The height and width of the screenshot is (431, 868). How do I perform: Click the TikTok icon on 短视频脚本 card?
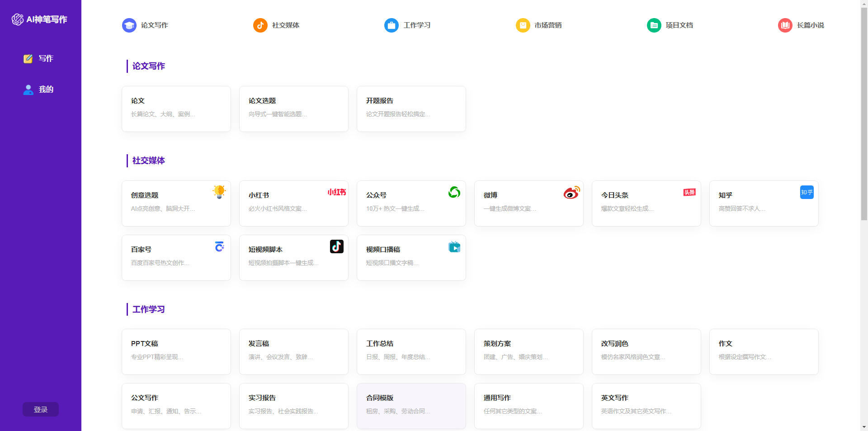[337, 246]
